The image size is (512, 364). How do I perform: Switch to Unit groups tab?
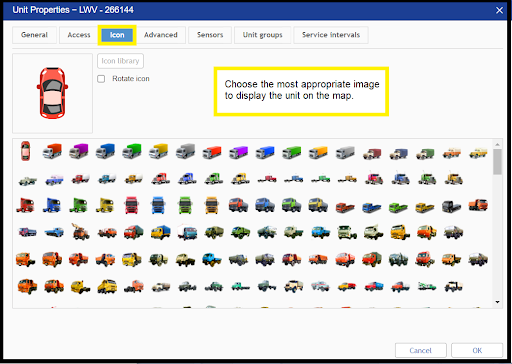click(263, 35)
